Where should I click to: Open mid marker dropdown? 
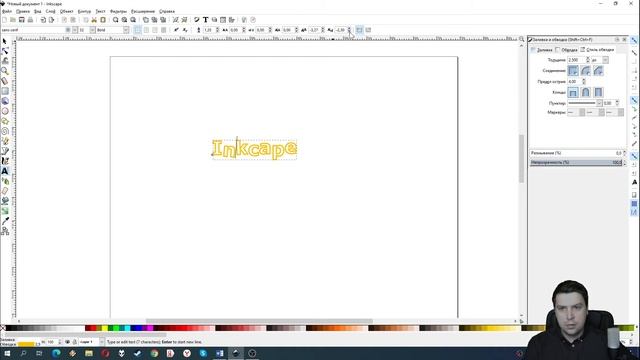click(596, 112)
